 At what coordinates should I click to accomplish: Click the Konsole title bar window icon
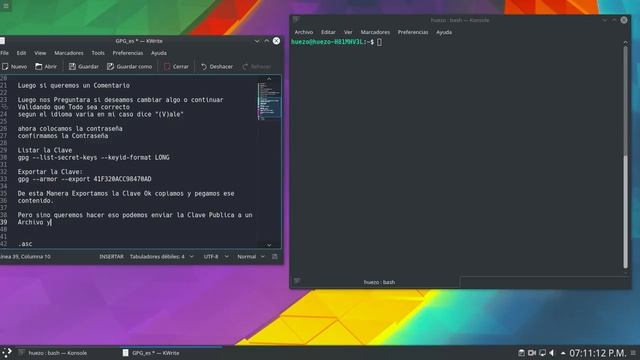[296, 20]
